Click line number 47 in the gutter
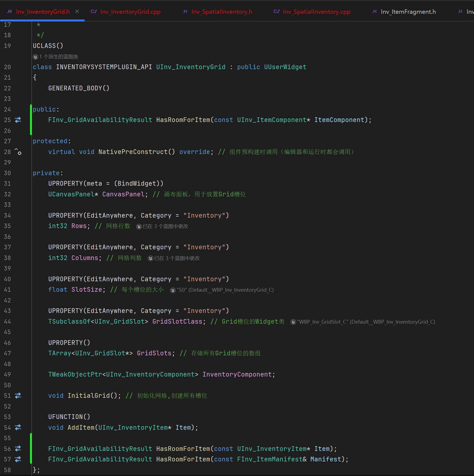 point(7,353)
